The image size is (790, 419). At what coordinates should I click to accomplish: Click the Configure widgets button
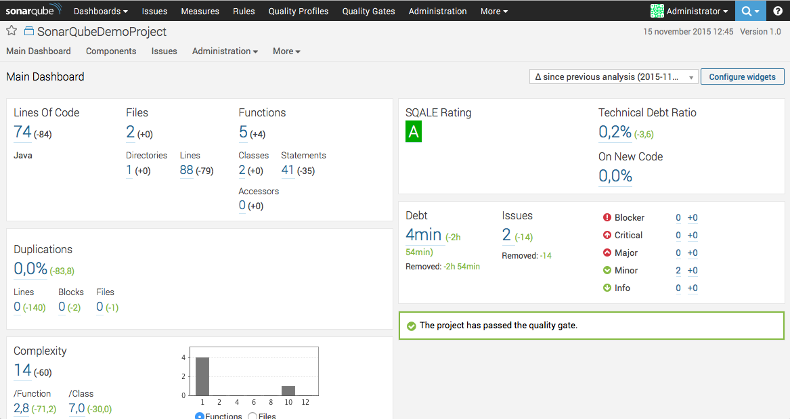click(742, 77)
